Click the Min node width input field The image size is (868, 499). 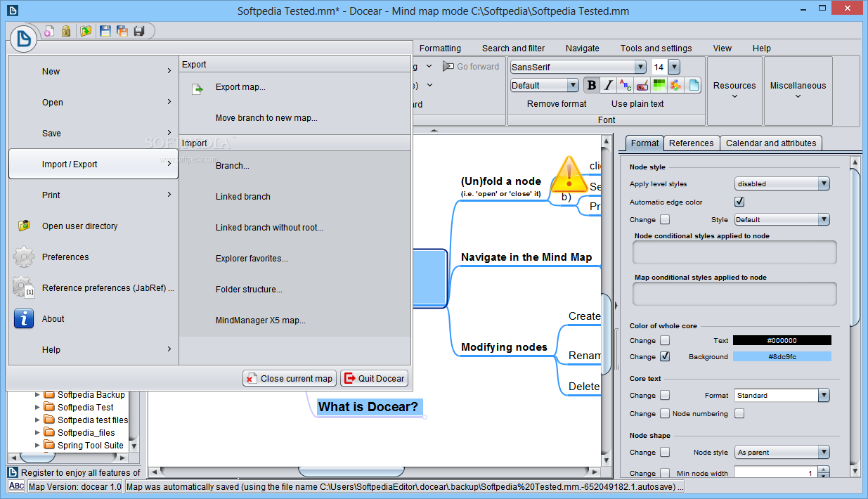click(x=776, y=473)
